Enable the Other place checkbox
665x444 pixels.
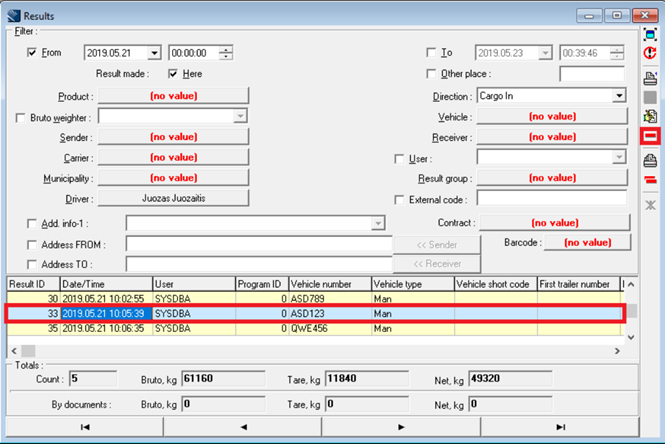[x=431, y=74]
